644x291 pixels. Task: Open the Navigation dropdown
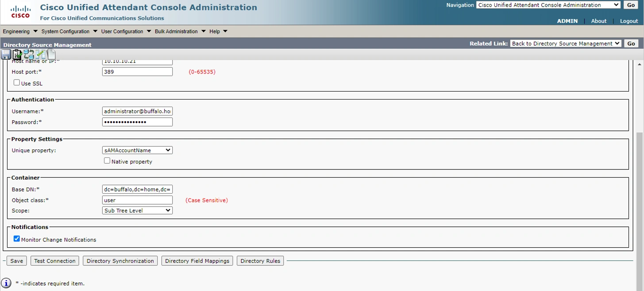[x=548, y=5]
